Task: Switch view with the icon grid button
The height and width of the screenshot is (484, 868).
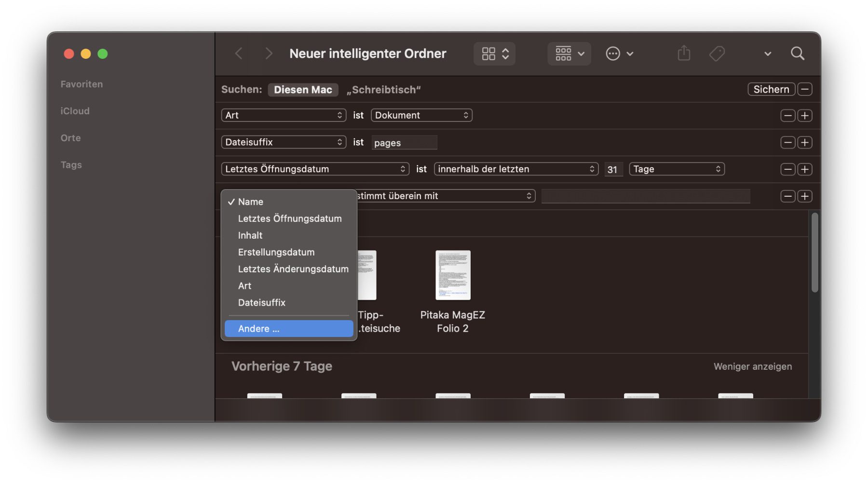Action: [x=494, y=54]
